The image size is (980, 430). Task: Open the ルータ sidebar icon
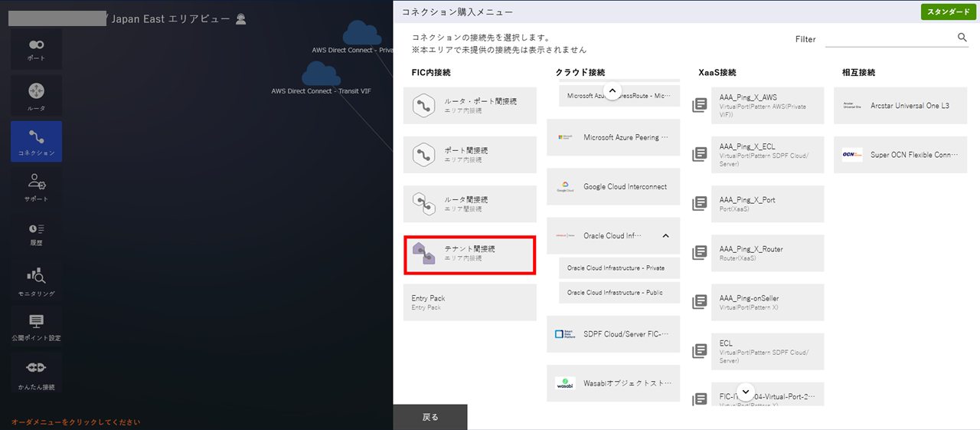tap(36, 96)
